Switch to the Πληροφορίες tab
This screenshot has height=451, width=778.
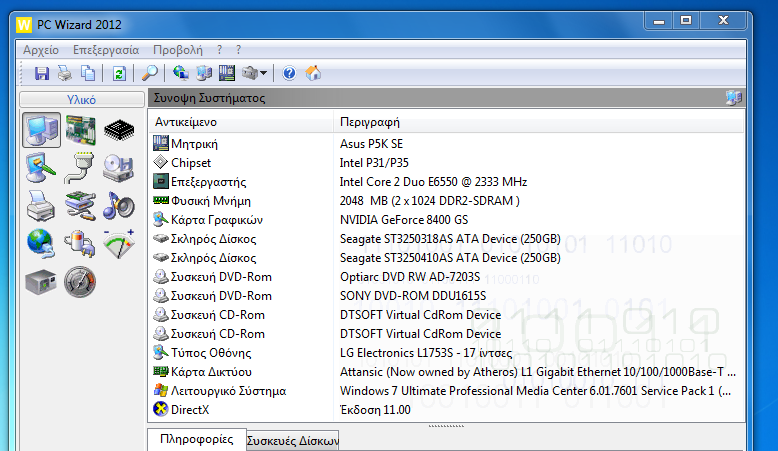(196, 440)
